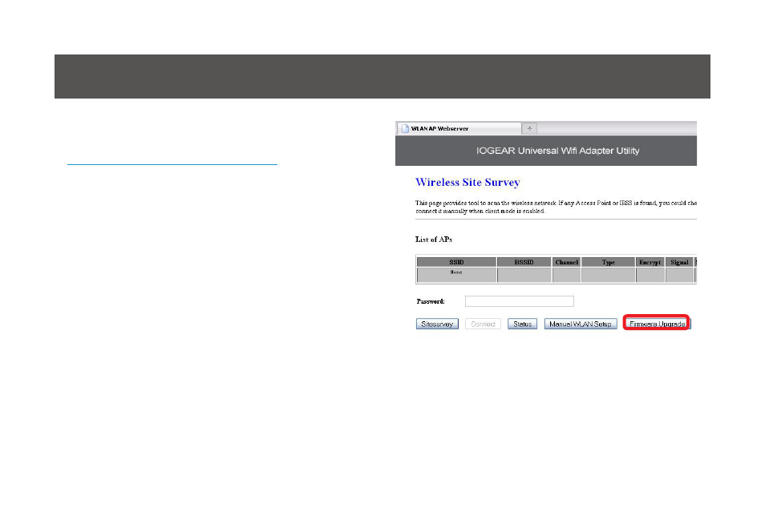Screen dimensions: 765x532
Task: Select the WLAN AP Webserver tab
Action: click(459, 129)
